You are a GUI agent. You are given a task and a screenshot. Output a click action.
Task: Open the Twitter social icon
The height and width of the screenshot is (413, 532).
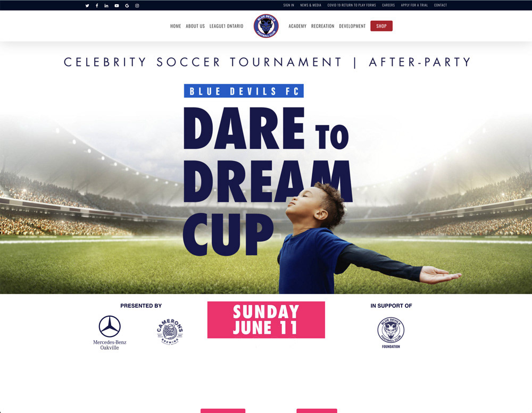click(x=87, y=5)
